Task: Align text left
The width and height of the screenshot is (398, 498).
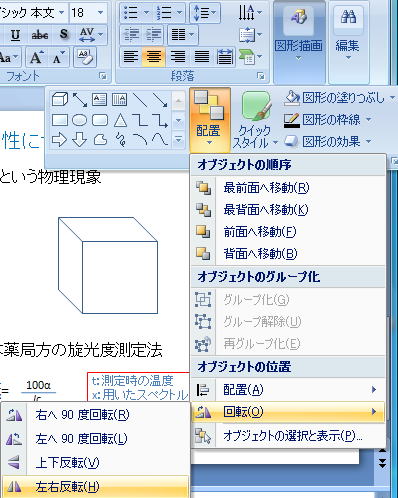Action: tap(131, 57)
